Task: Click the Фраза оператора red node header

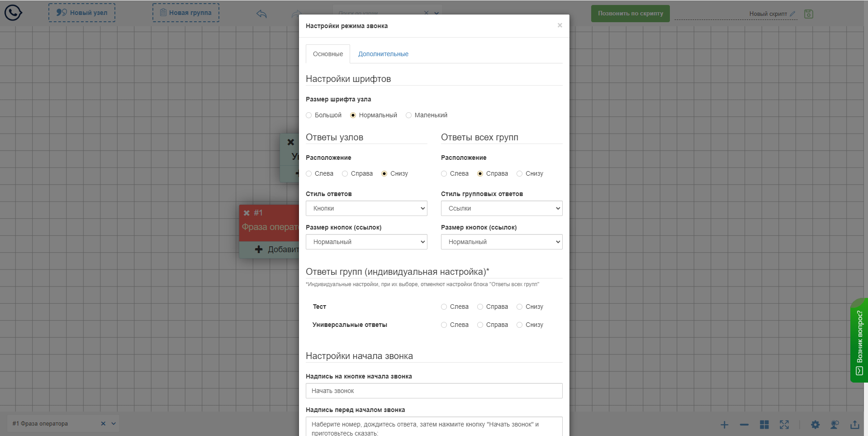Action: [270, 223]
